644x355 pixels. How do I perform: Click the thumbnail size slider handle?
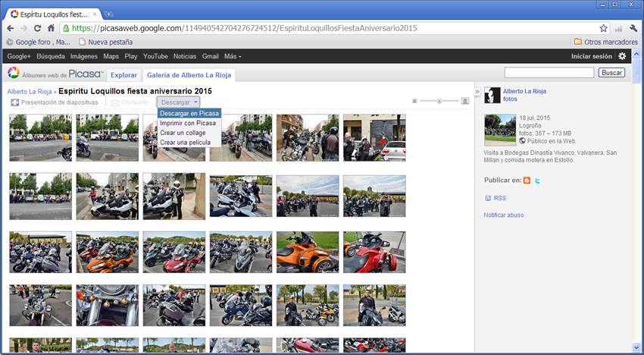[x=439, y=101]
